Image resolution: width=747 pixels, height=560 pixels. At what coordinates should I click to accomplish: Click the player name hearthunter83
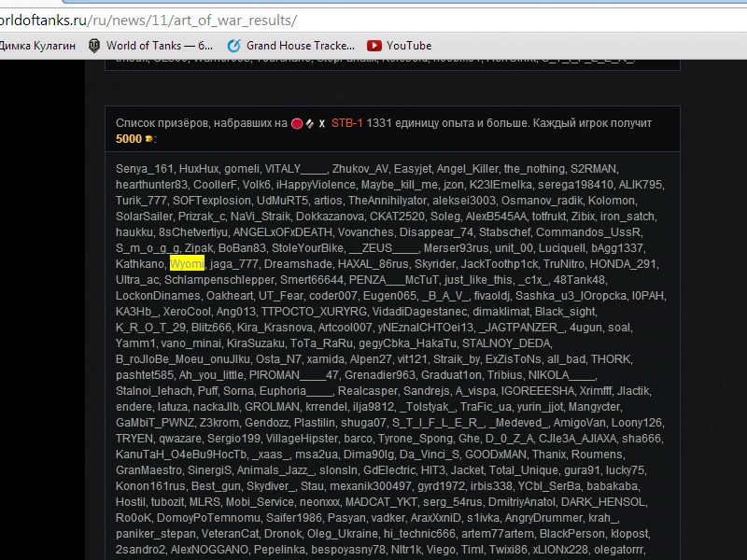point(151,185)
